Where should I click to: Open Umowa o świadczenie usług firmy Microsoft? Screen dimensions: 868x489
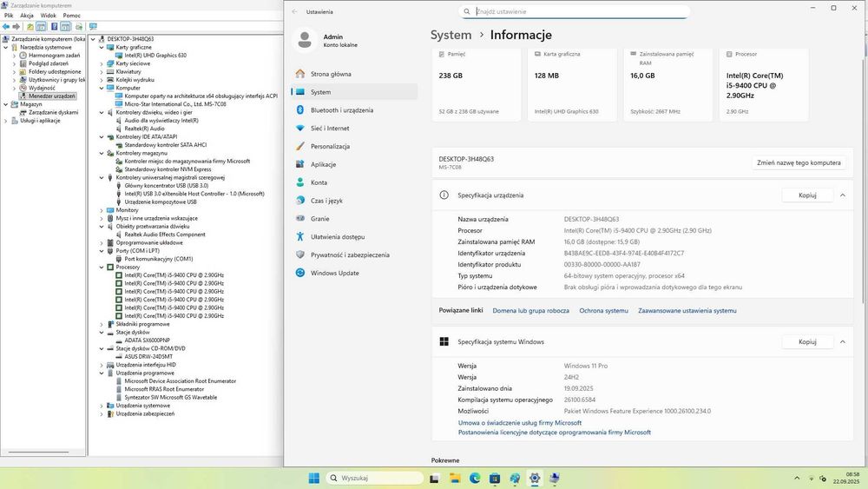(520, 423)
